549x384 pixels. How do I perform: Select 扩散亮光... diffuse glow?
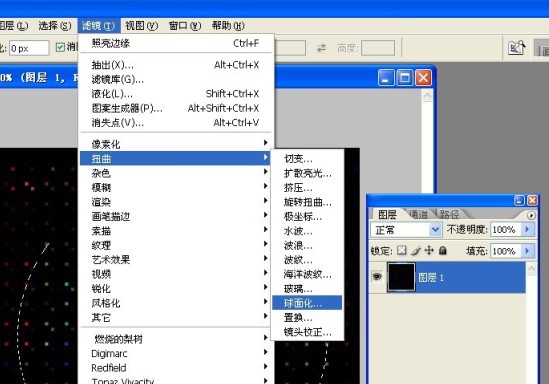pos(307,173)
